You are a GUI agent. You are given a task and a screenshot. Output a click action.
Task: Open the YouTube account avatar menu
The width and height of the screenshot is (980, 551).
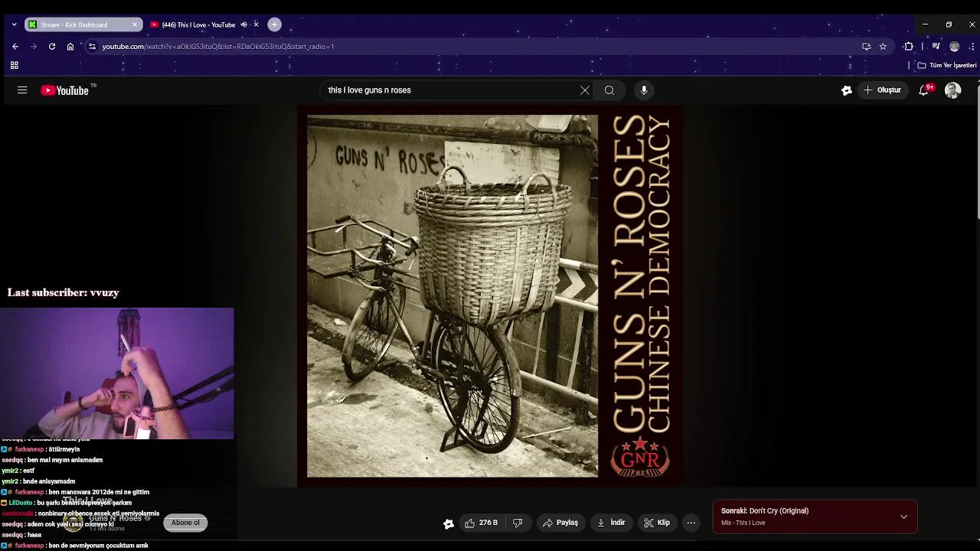click(x=952, y=90)
